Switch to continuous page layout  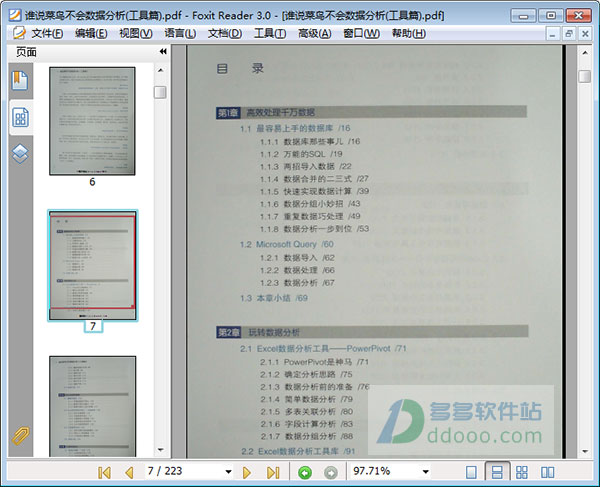point(497,472)
